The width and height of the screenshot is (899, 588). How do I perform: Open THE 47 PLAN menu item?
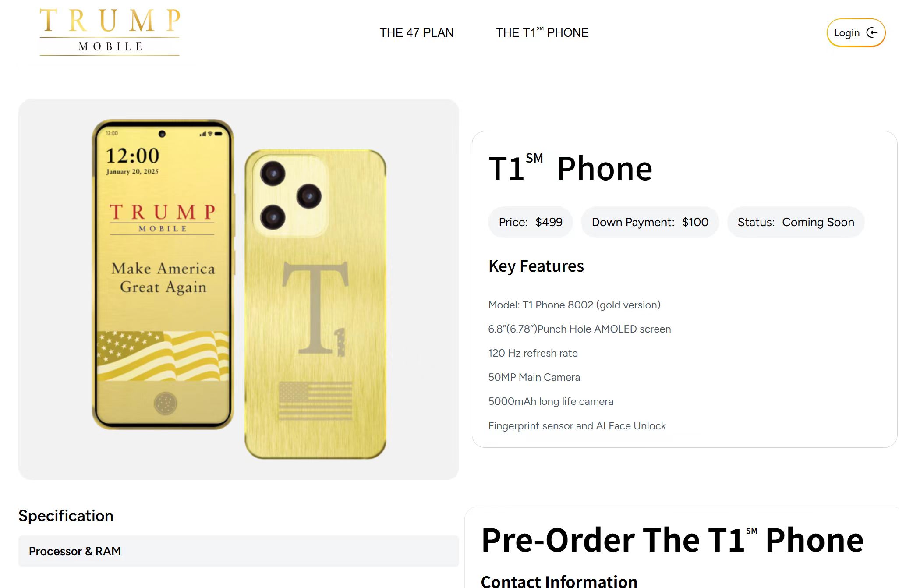(x=416, y=32)
